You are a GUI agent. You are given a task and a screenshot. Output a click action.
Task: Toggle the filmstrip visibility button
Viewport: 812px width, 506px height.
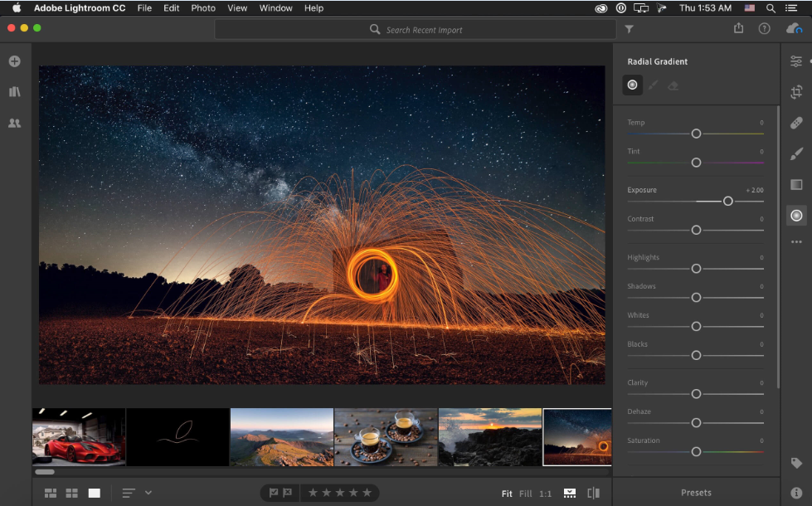coord(570,493)
